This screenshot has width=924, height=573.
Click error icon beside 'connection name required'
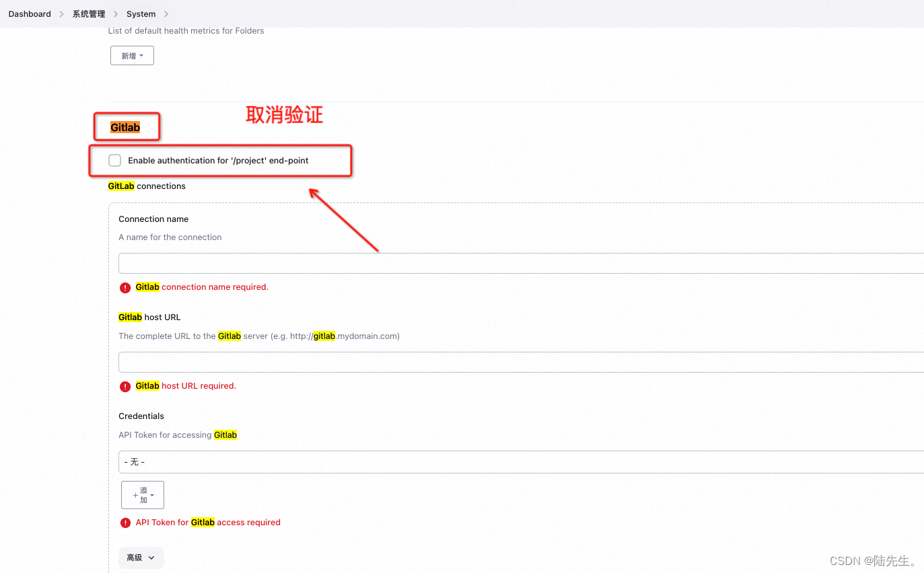[x=125, y=288]
